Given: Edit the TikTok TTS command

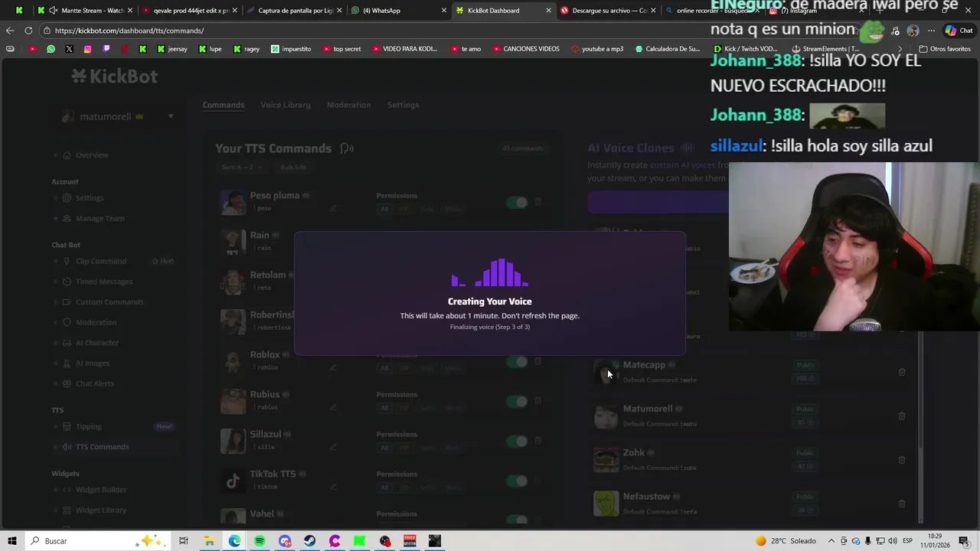Looking at the screenshot, I should point(333,487).
